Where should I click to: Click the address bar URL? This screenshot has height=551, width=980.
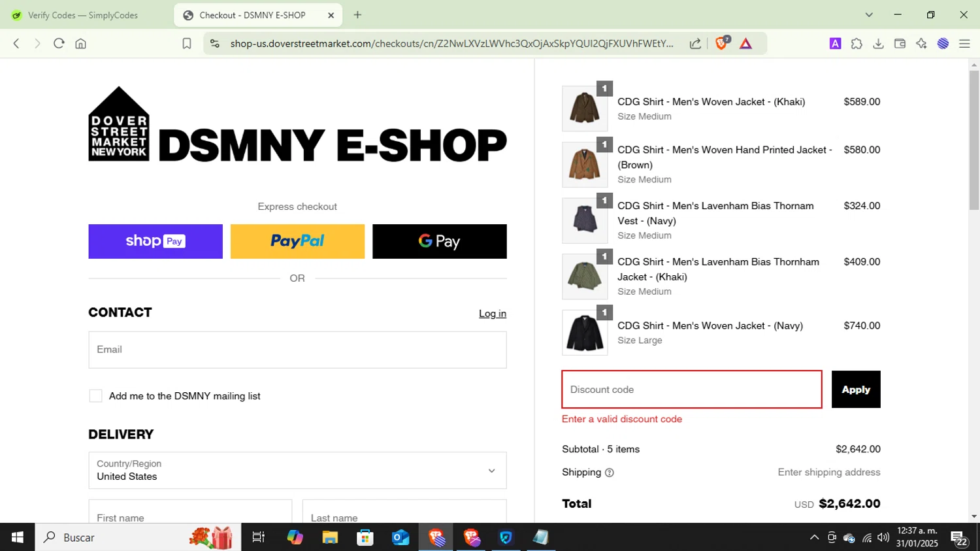point(451,44)
